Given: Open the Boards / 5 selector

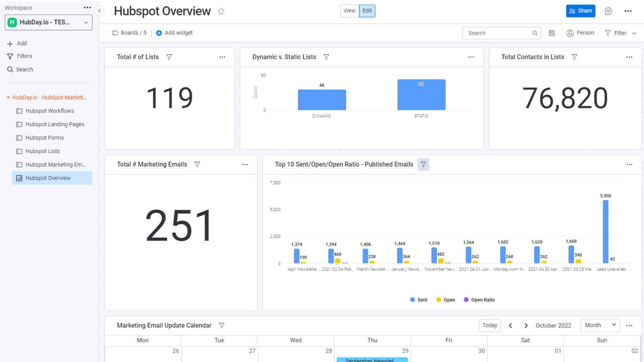Looking at the screenshot, I should coord(129,33).
